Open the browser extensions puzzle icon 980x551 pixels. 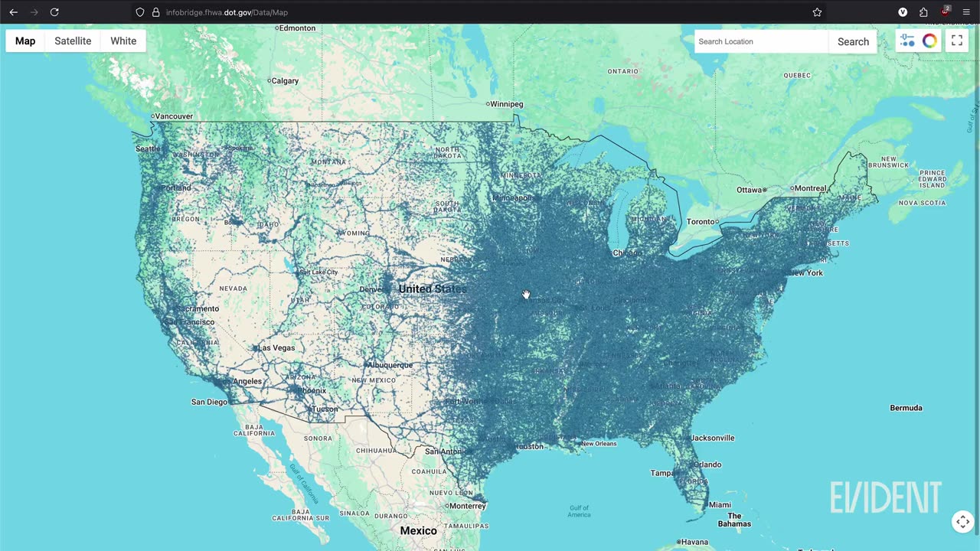[924, 12]
